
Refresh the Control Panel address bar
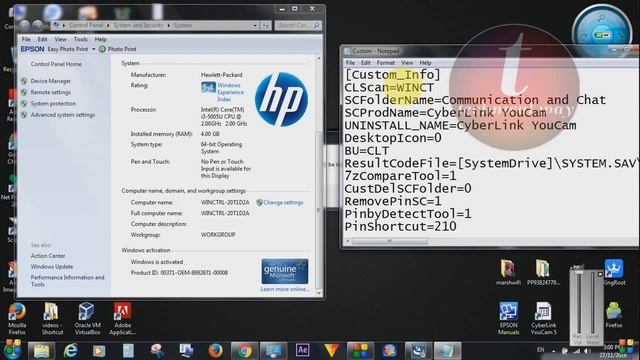[266, 26]
